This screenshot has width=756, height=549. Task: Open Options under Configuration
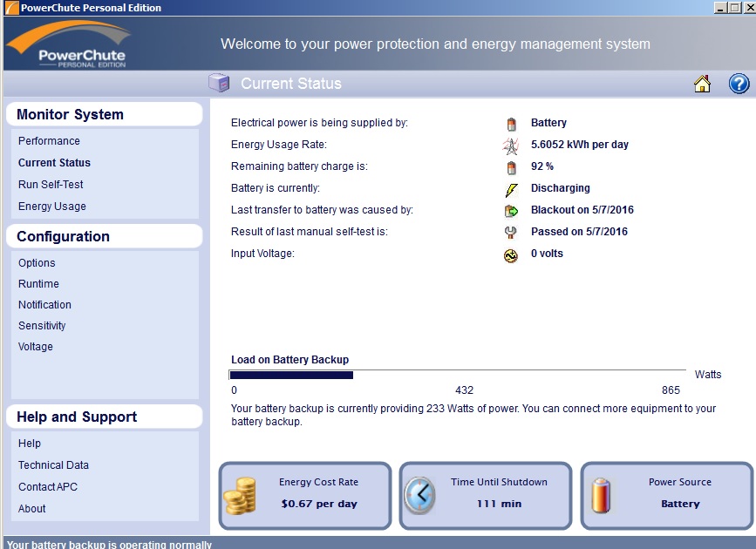(x=37, y=262)
